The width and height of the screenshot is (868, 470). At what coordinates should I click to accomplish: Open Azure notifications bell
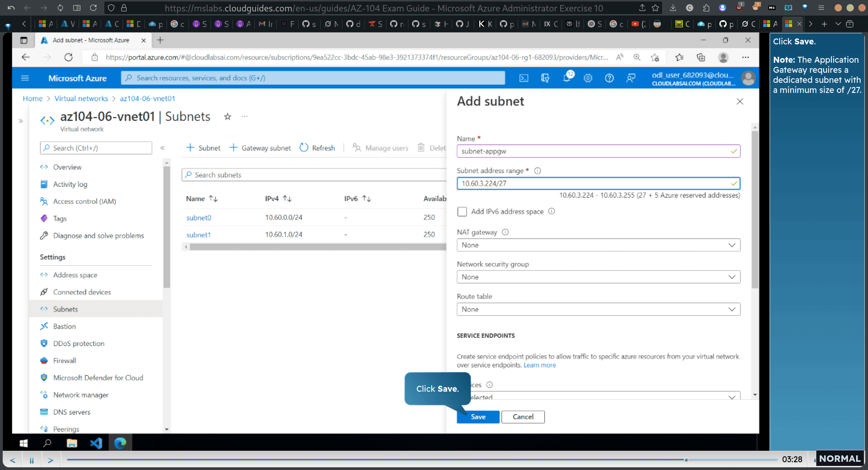point(567,78)
